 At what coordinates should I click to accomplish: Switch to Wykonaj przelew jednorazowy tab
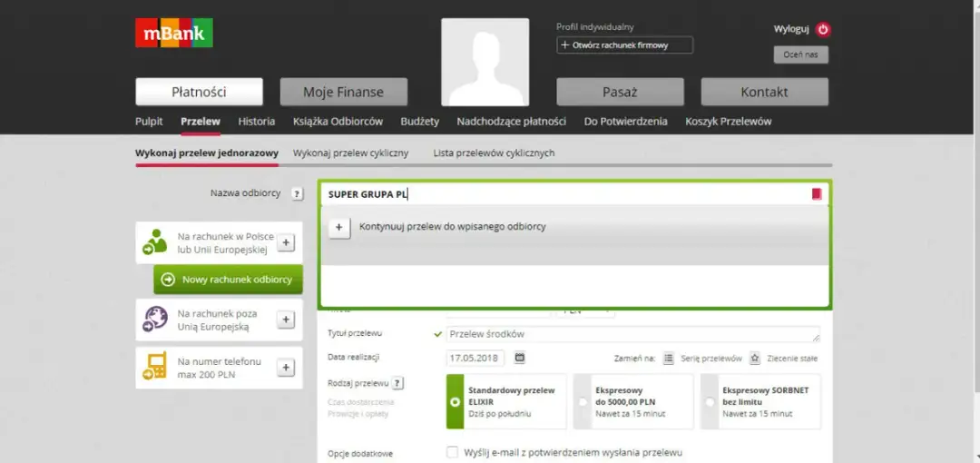[207, 153]
